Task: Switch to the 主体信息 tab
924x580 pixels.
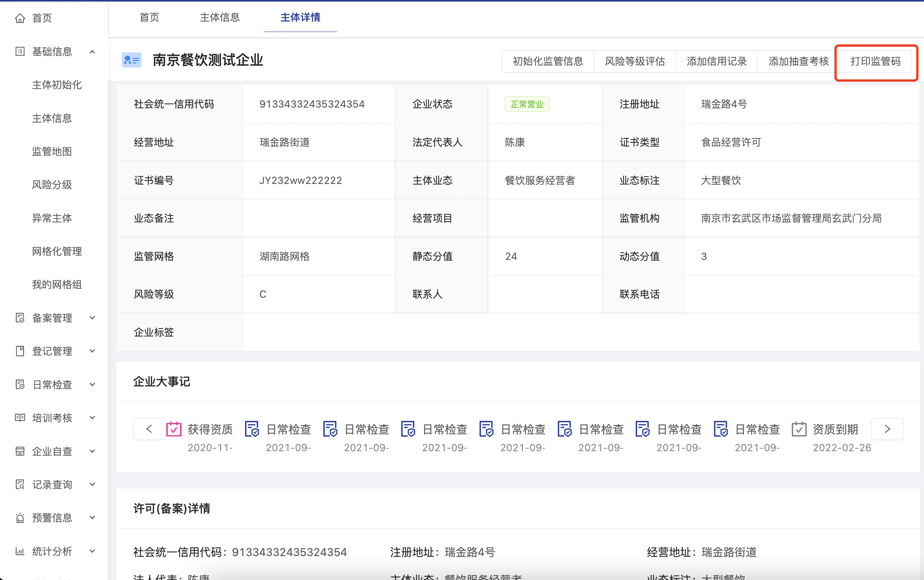Action: point(220,17)
